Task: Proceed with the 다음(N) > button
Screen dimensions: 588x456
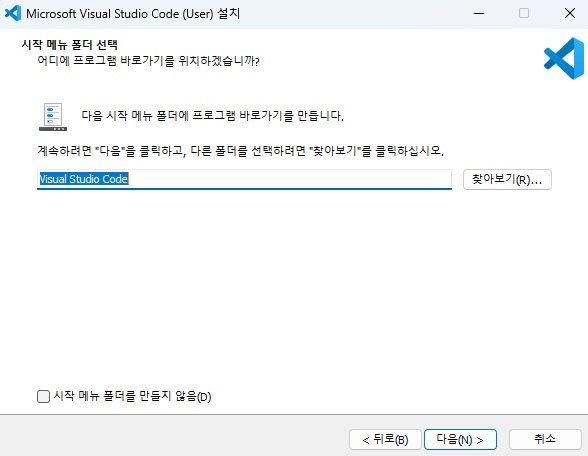Action: (x=460, y=439)
